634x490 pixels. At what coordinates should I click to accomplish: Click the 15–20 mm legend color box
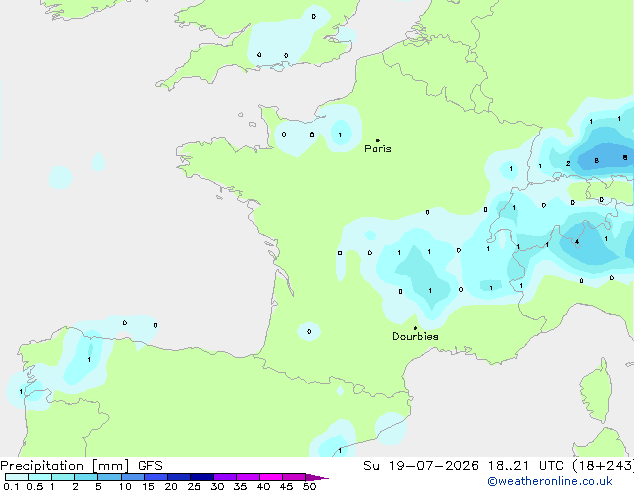(x=156, y=477)
